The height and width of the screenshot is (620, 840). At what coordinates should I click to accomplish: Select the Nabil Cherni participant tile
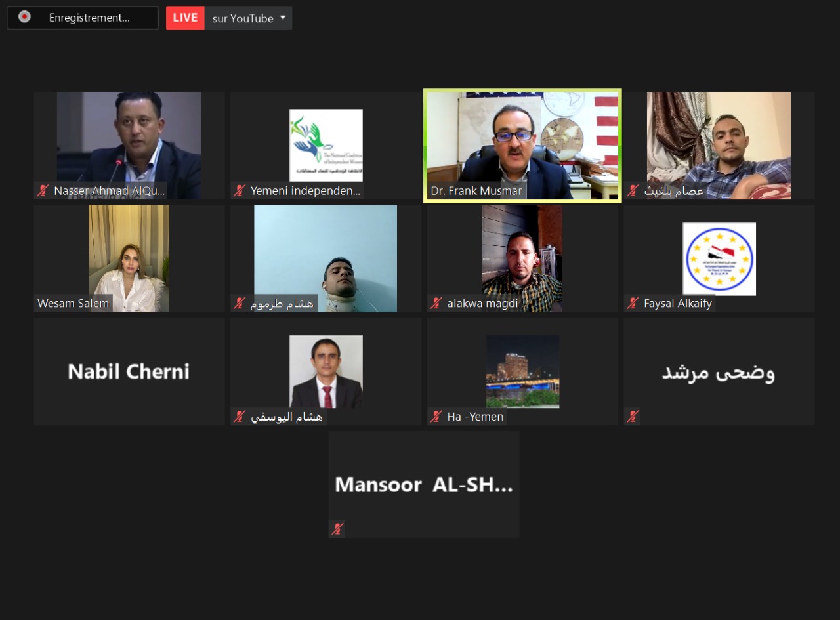(x=129, y=371)
